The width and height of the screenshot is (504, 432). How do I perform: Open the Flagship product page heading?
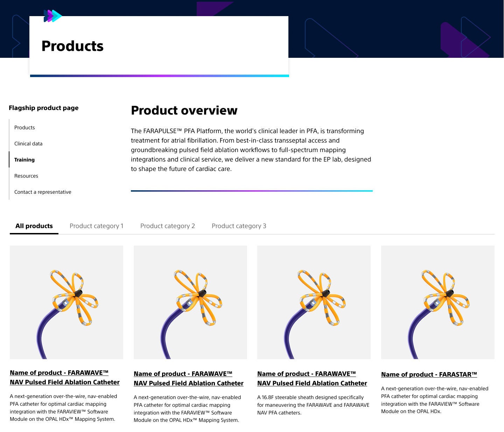pyautogui.click(x=44, y=108)
